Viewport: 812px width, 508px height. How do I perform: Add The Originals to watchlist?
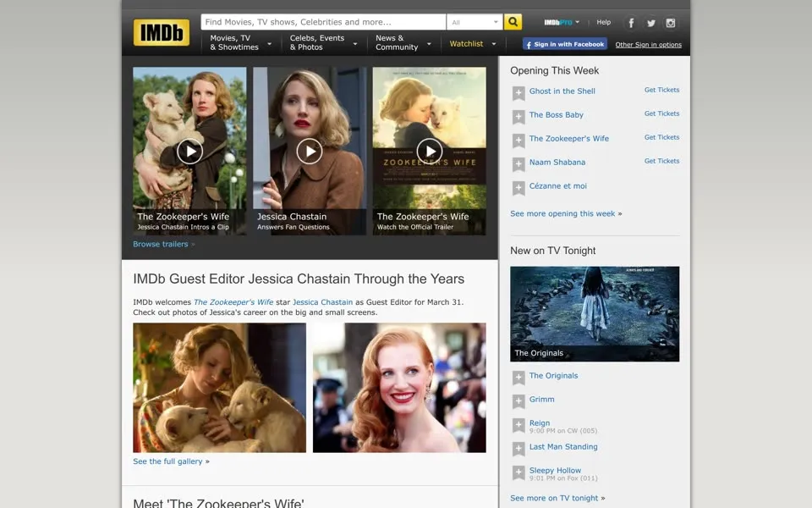(x=518, y=378)
